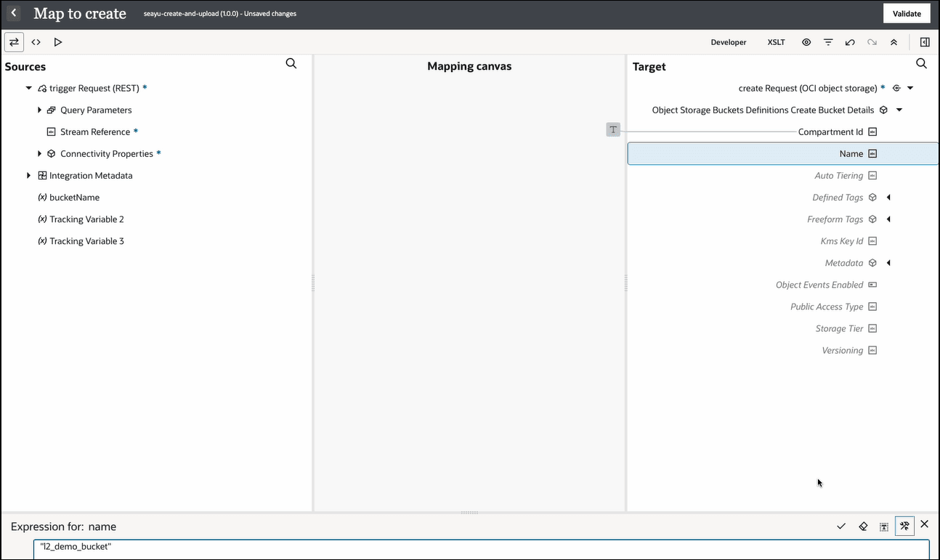Toggle Developer mode
Viewport: 940px width, 560px height.
[729, 42]
